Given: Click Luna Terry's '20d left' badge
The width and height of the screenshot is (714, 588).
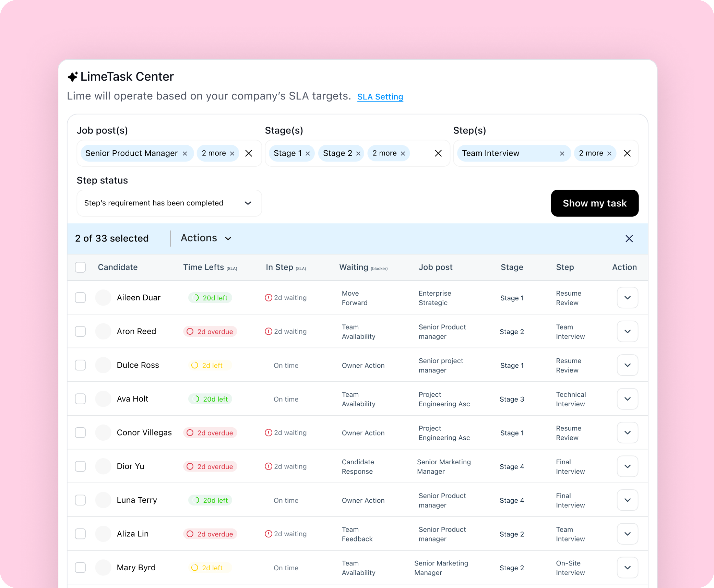Looking at the screenshot, I should 210,500.
